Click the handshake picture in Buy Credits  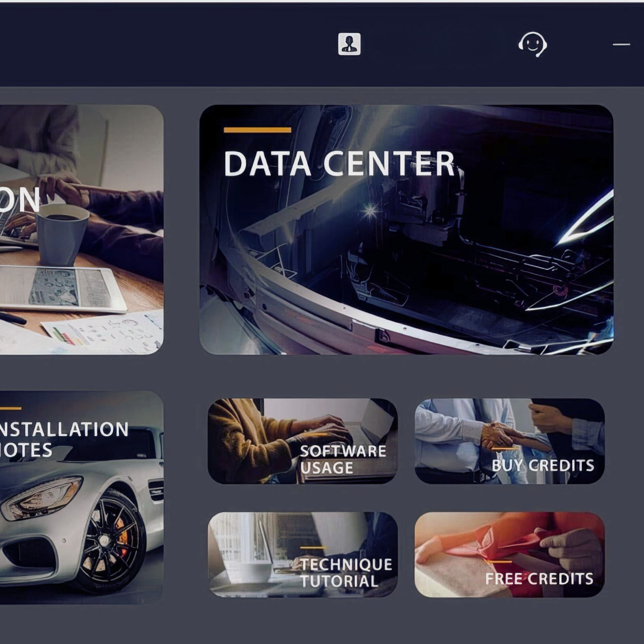point(500,435)
